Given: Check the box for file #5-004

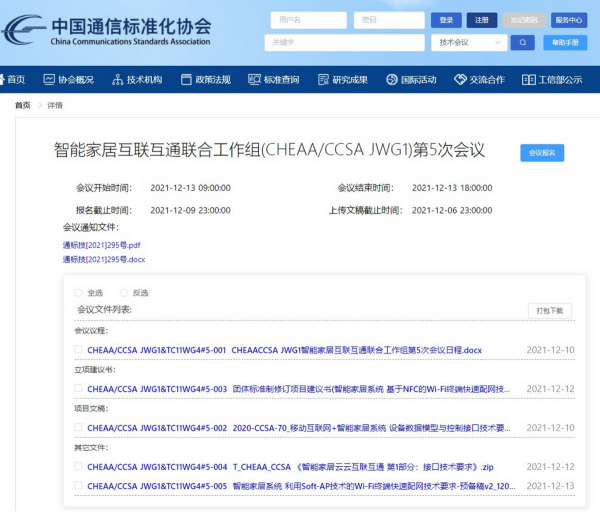Looking at the screenshot, I should click(x=78, y=466).
